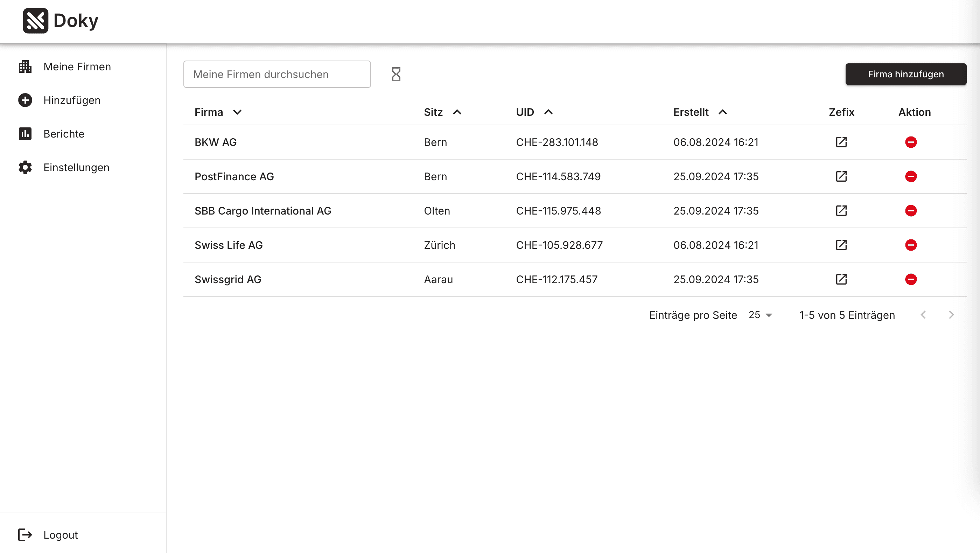
Task: Click the Zefix column header
Action: [x=841, y=112]
